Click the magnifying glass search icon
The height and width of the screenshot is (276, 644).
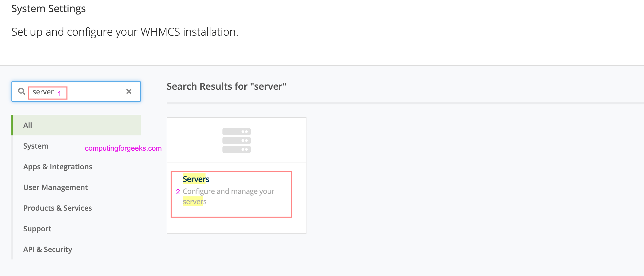click(x=22, y=91)
